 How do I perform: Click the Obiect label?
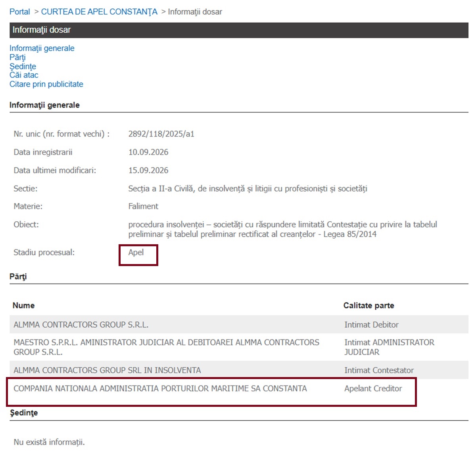coord(26,224)
